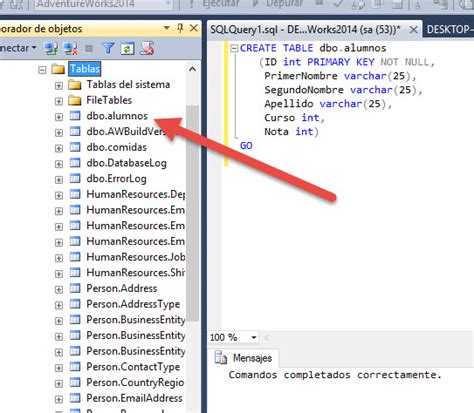Close the SQLQuery1.sql tab

tap(413, 30)
